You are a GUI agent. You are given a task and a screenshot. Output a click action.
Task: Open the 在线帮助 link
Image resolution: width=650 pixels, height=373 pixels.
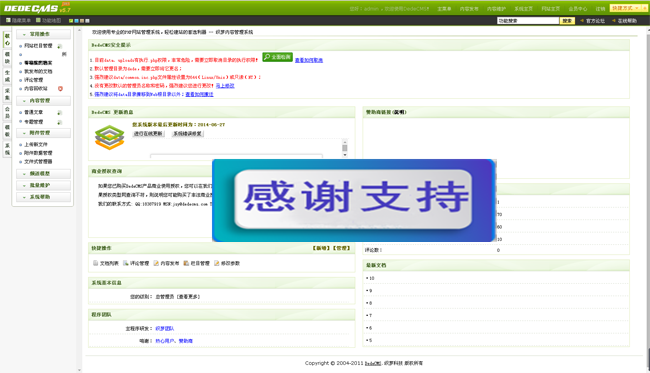pyautogui.click(x=627, y=21)
